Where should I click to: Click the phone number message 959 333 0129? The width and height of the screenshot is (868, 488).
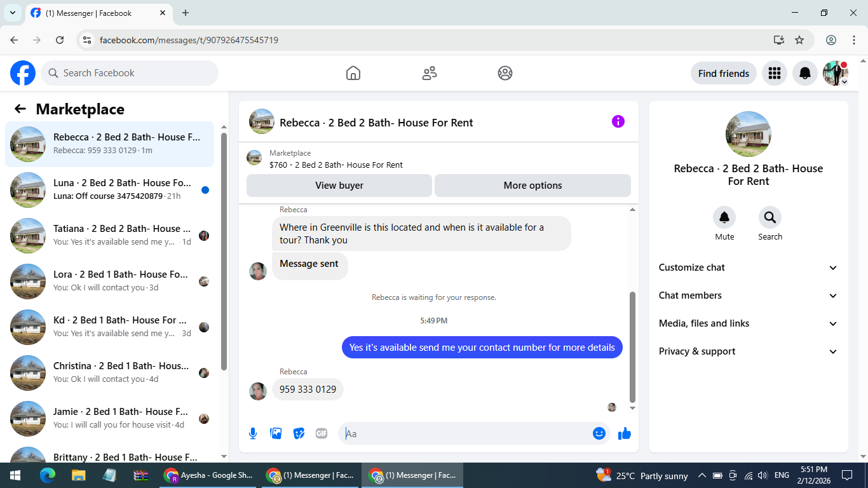click(x=308, y=390)
